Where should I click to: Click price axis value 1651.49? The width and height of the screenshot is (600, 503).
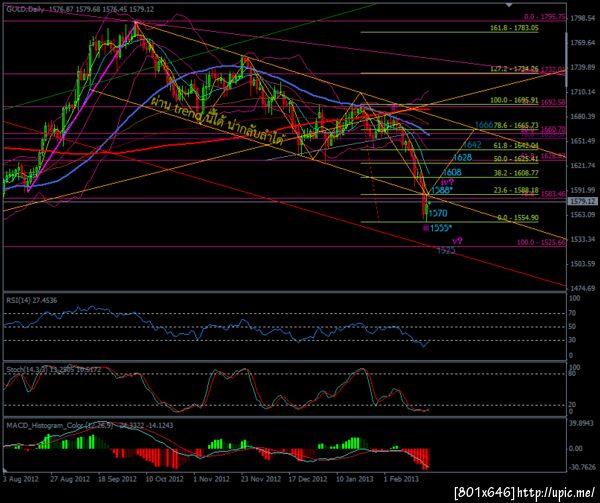(582, 141)
